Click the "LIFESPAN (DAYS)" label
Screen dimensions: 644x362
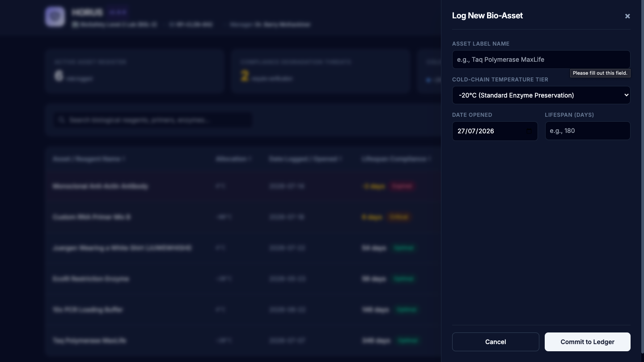pos(569,115)
